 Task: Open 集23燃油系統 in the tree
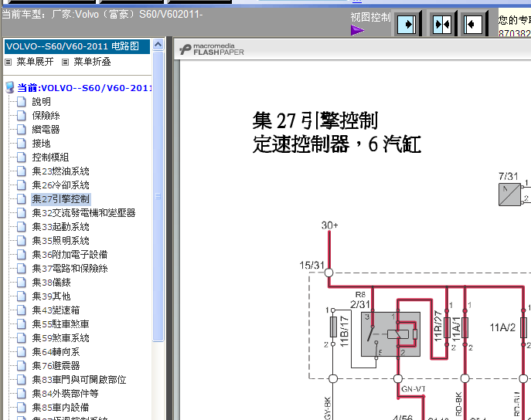tap(60, 171)
